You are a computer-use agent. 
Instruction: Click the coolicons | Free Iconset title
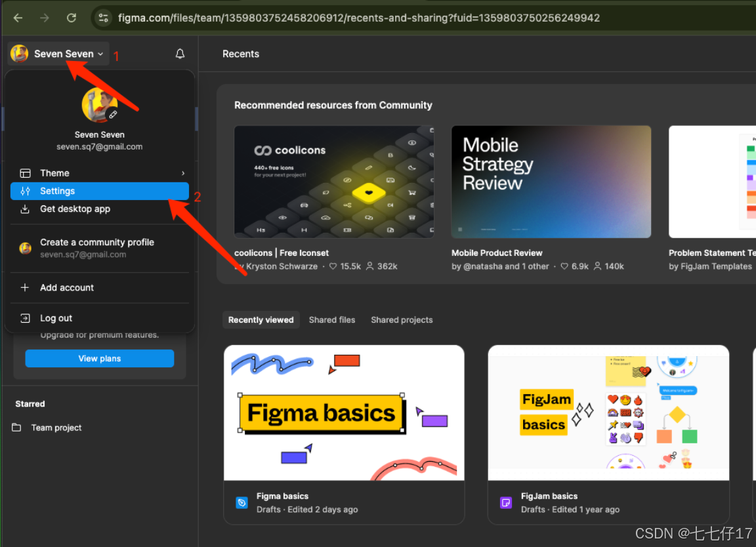[282, 253]
